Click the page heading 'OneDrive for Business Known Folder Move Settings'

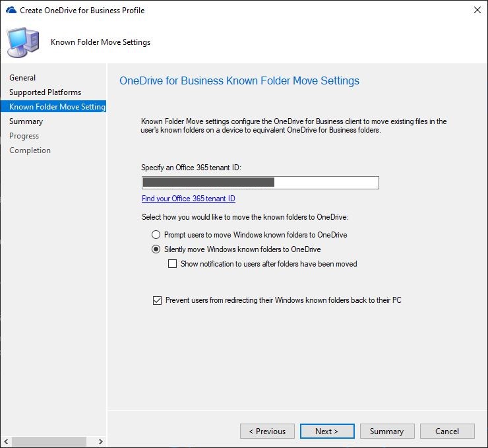pyautogui.click(x=239, y=80)
